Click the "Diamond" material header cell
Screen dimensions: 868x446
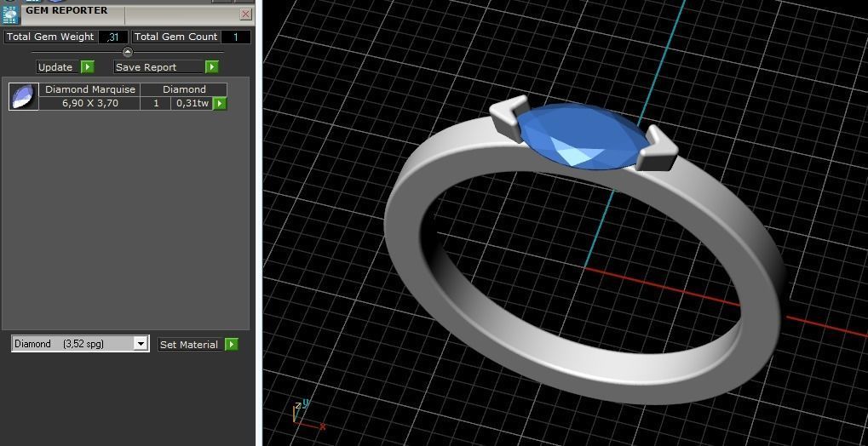(x=184, y=89)
